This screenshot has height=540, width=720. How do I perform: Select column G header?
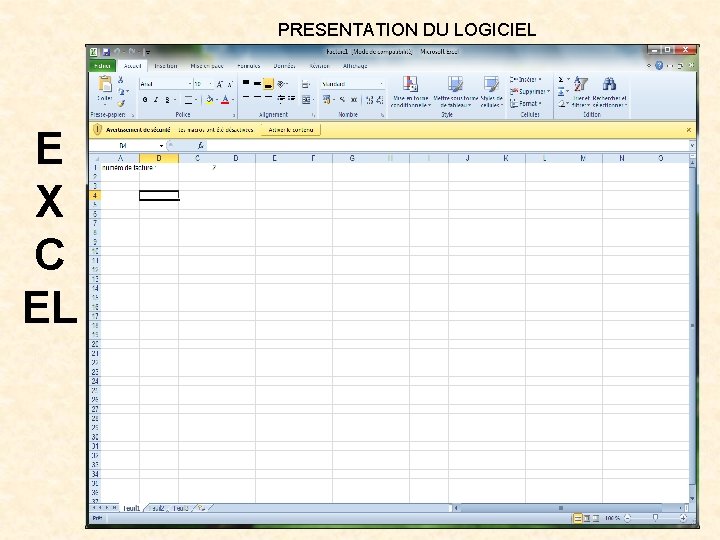pyautogui.click(x=352, y=158)
